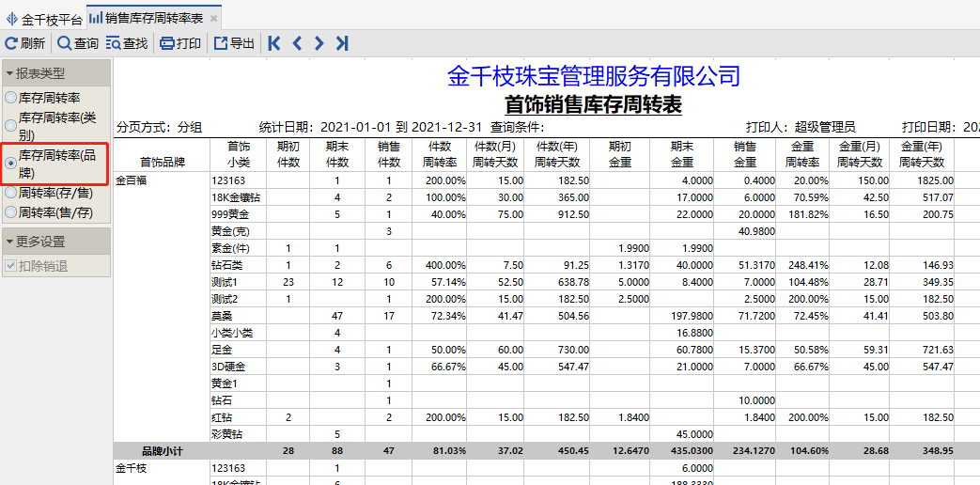This screenshot has width=980, height=485.
Task: Go to the last page arrow
Action: 342,43
